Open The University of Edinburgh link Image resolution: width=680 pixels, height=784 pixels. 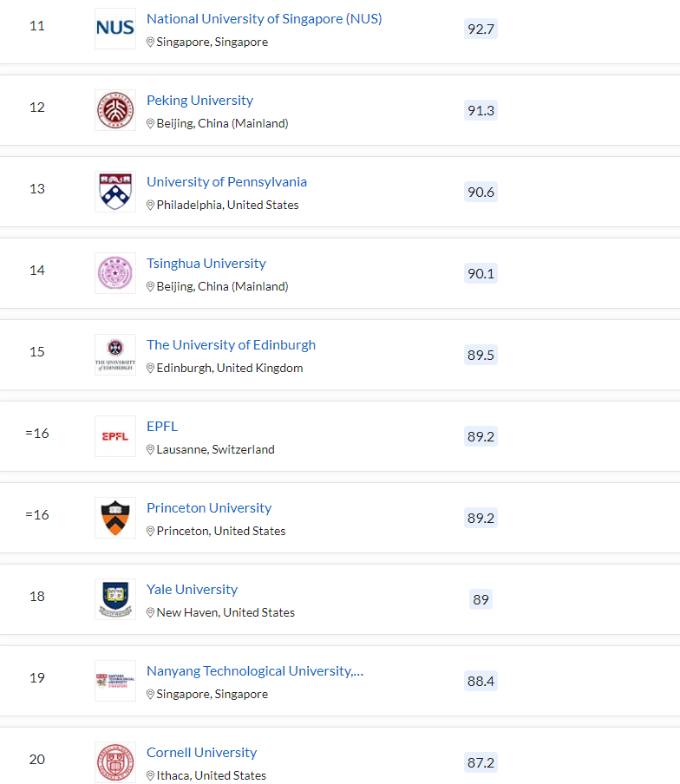click(231, 345)
